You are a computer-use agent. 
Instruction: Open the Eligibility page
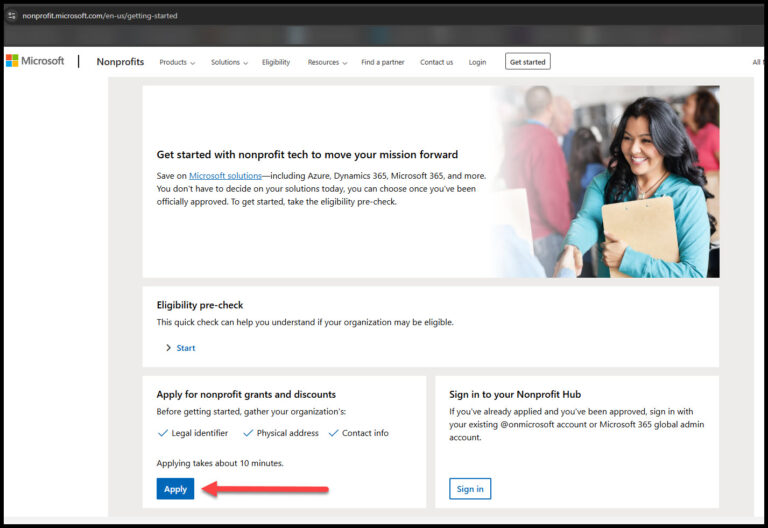276,62
